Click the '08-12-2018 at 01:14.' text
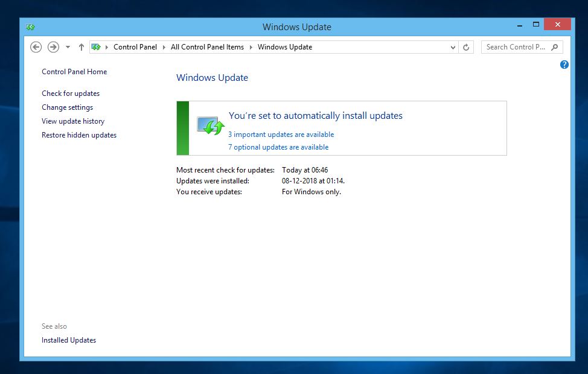 pos(313,180)
